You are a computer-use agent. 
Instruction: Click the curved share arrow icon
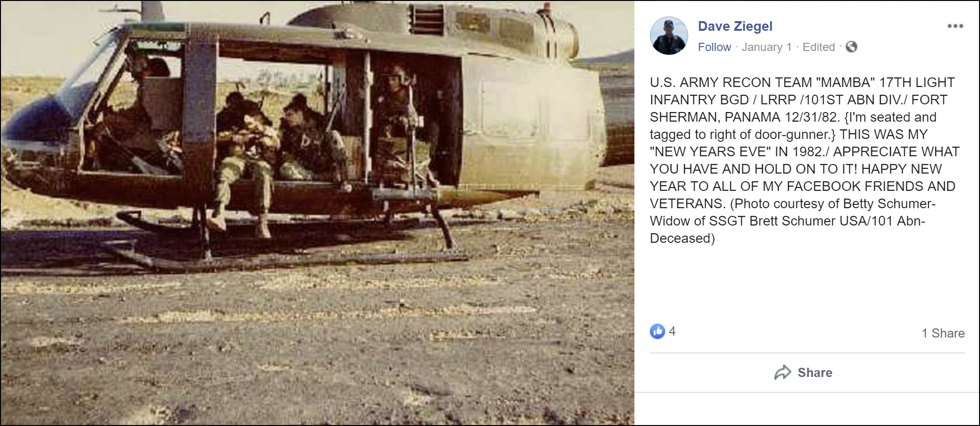783,372
